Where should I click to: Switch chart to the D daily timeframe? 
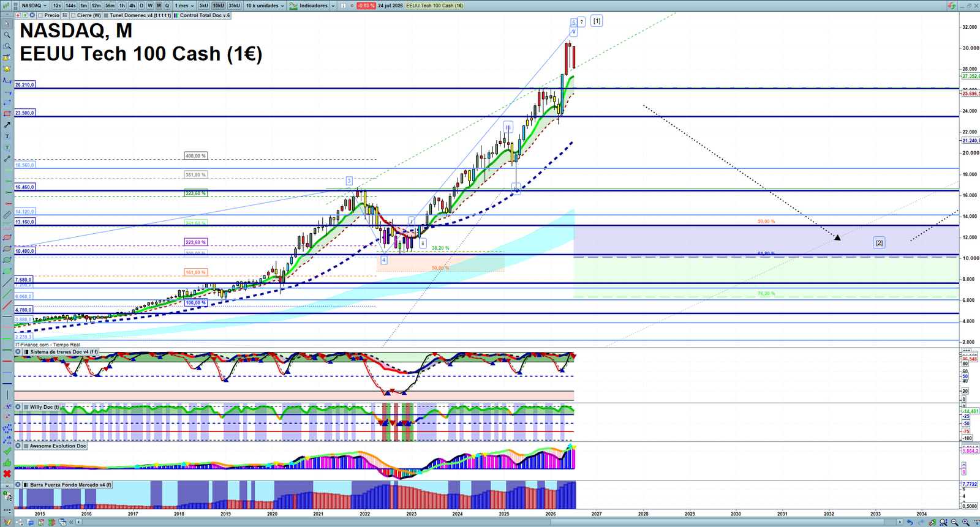tap(141, 6)
